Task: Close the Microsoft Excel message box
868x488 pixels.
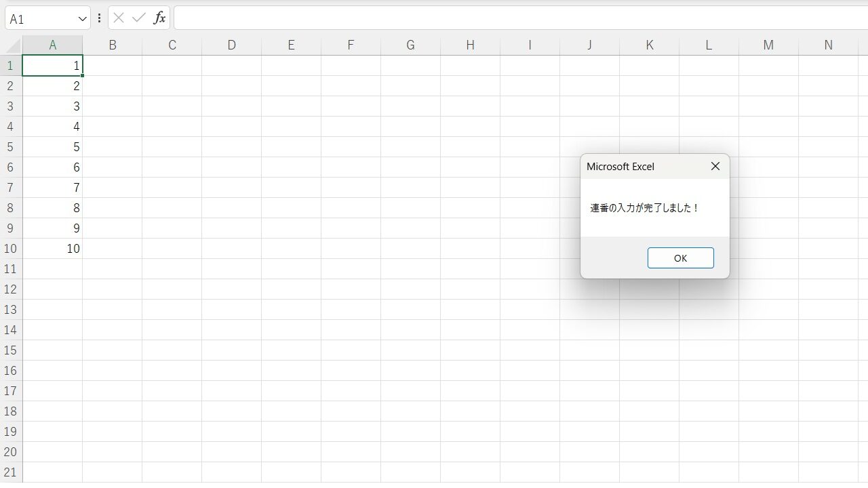Action: (x=715, y=166)
